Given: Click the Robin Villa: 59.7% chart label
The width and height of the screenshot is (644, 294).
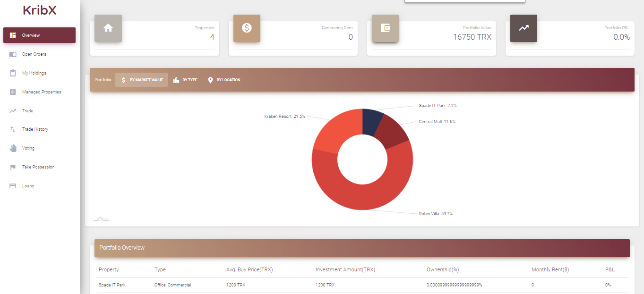Looking at the screenshot, I should point(436,214).
